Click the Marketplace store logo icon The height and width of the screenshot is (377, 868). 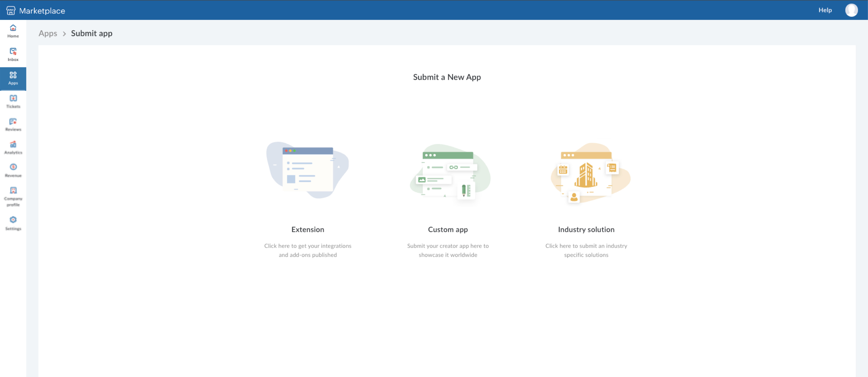point(11,10)
